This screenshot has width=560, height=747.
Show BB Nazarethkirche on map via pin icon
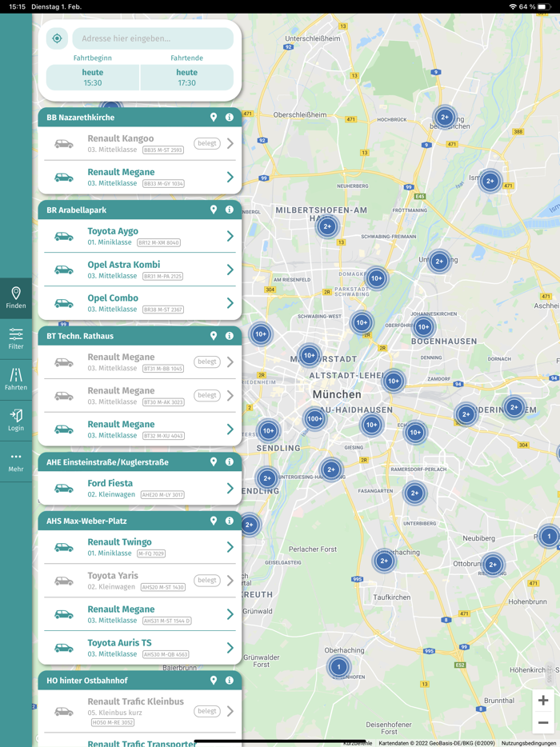[214, 118]
